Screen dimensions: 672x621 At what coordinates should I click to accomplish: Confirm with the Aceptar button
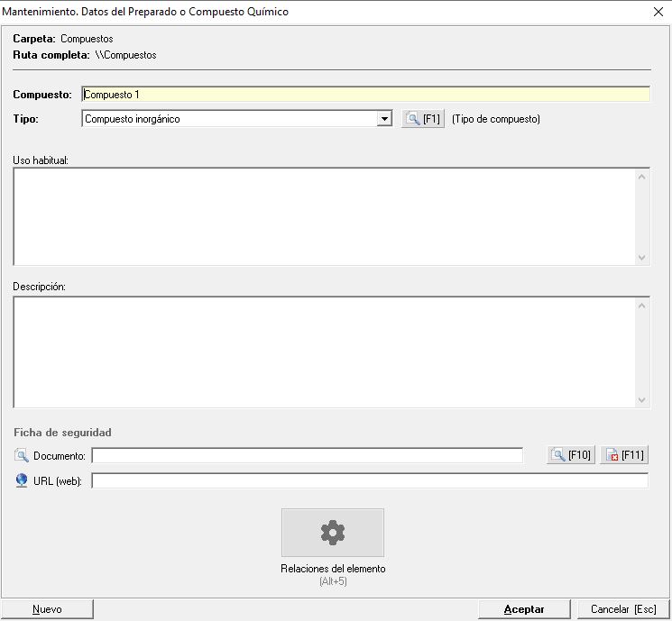coord(524,609)
